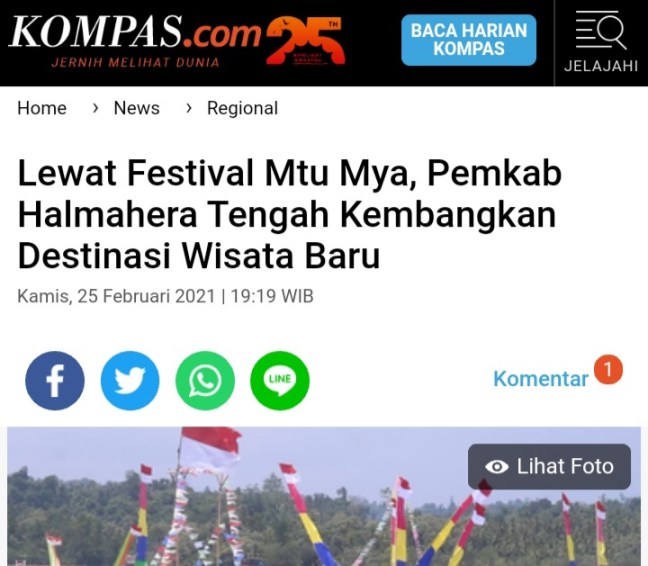Open the festival flags article photo
Viewport: 648px width, 566px height.
(324, 496)
